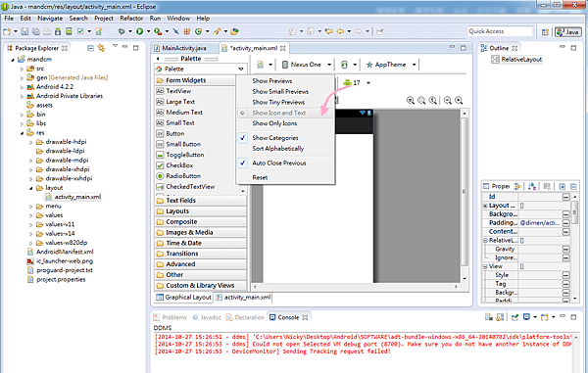Open the Javadoc tab
This screenshot has height=373, width=588.
coord(207,317)
